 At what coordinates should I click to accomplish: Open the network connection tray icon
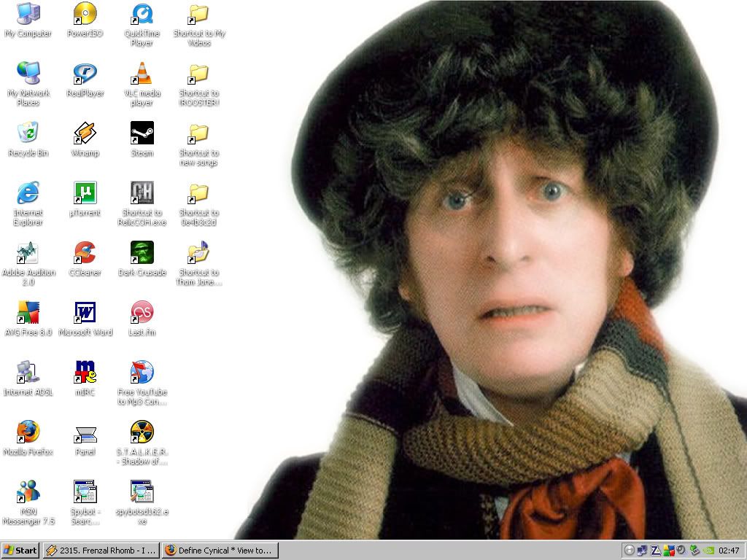point(642,551)
